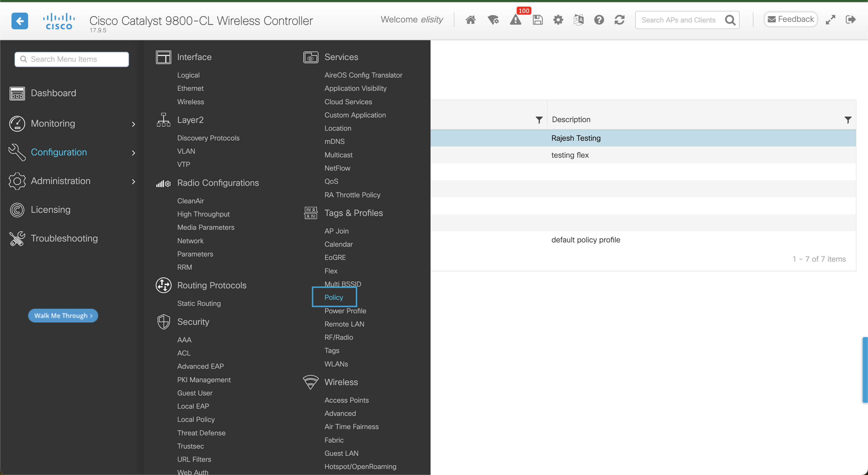Click the Logout arrow icon

point(850,20)
